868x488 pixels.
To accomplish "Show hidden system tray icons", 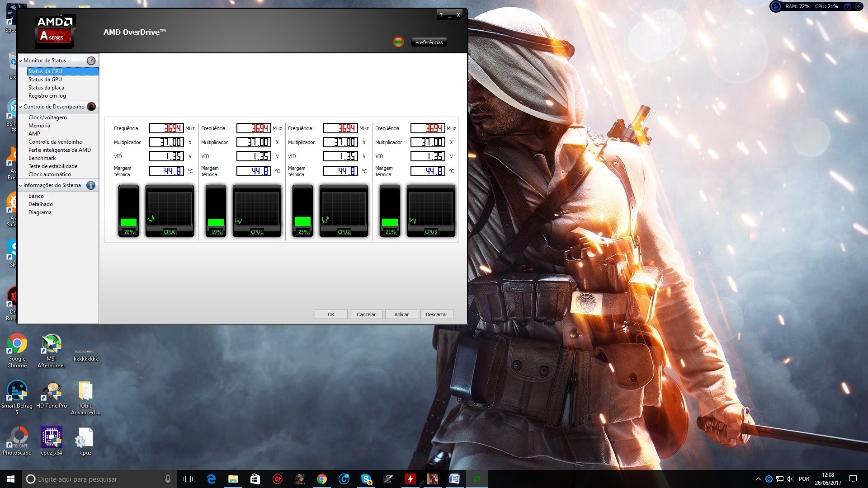I will click(x=758, y=479).
